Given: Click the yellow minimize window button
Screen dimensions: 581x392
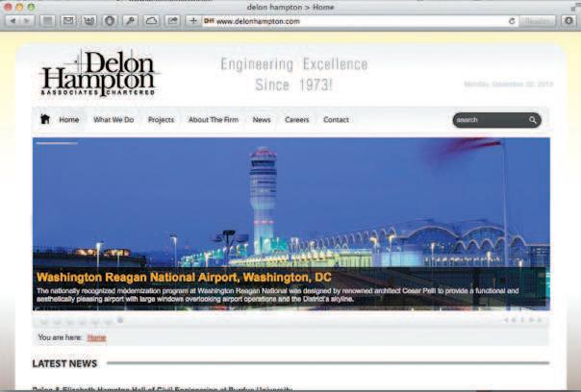Looking at the screenshot, I should (19, 7).
